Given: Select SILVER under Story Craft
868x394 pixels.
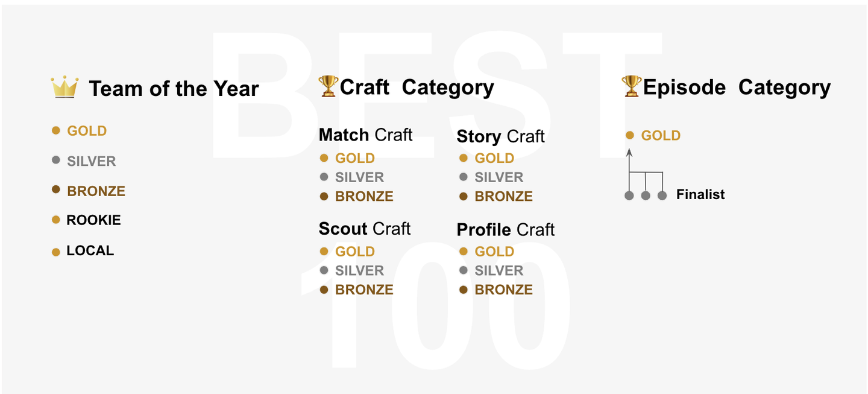Looking at the screenshot, I should 498,177.
